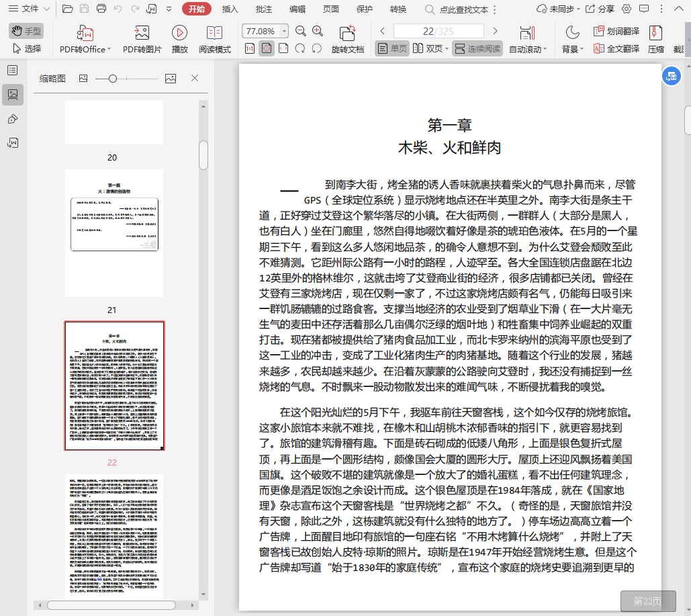Switch to the 批注 tab
Viewport: 691px width, 616px height.
pyautogui.click(x=264, y=9)
